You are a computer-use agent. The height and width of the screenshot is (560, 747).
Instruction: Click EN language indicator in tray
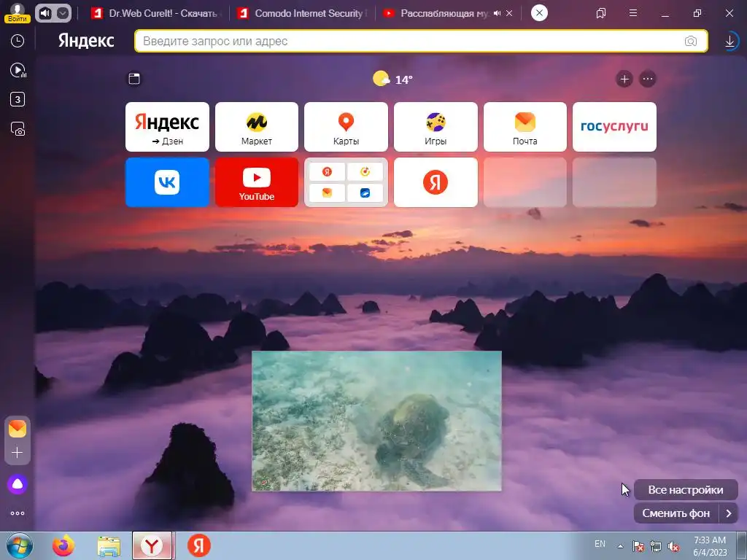tap(600, 544)
